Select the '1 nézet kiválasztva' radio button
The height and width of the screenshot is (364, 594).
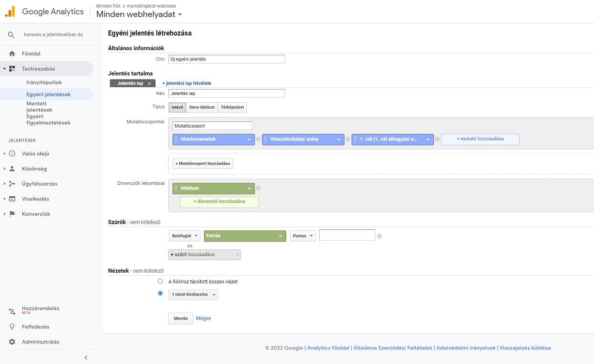[160, 294]
